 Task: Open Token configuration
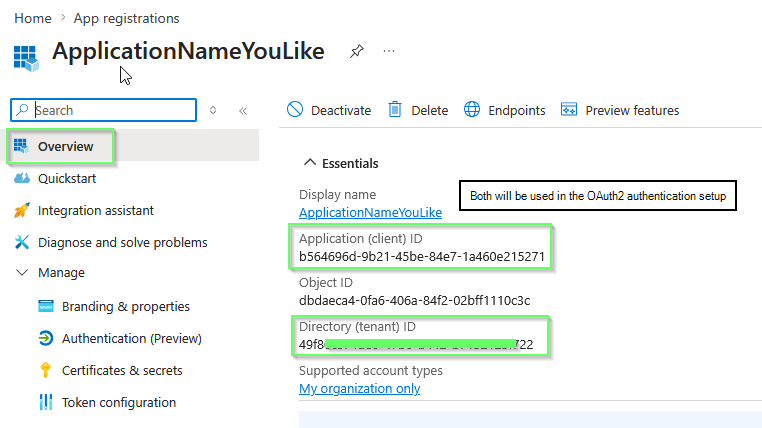[119, 403]
